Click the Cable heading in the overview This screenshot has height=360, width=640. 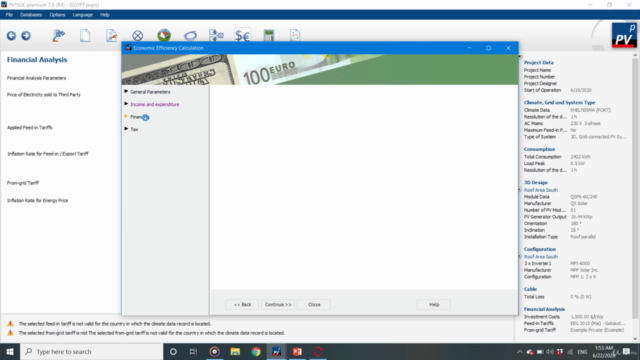530,289
